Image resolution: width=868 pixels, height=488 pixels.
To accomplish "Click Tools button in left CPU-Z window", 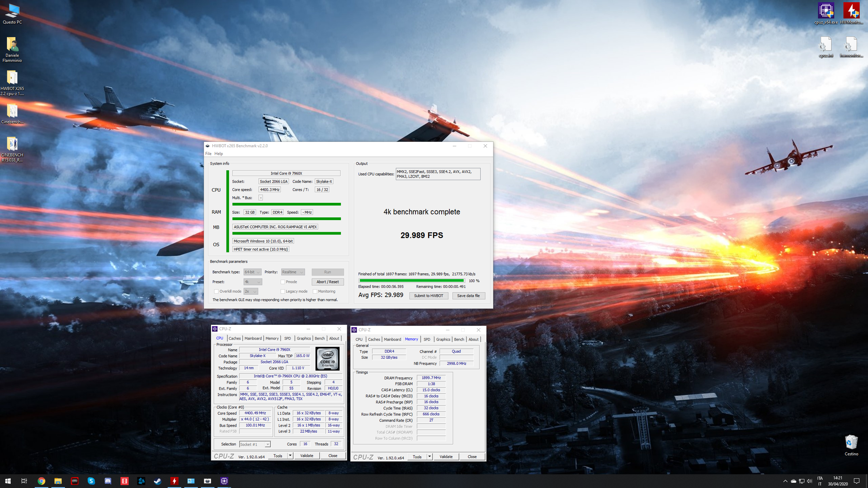I will tap(278, 455).
